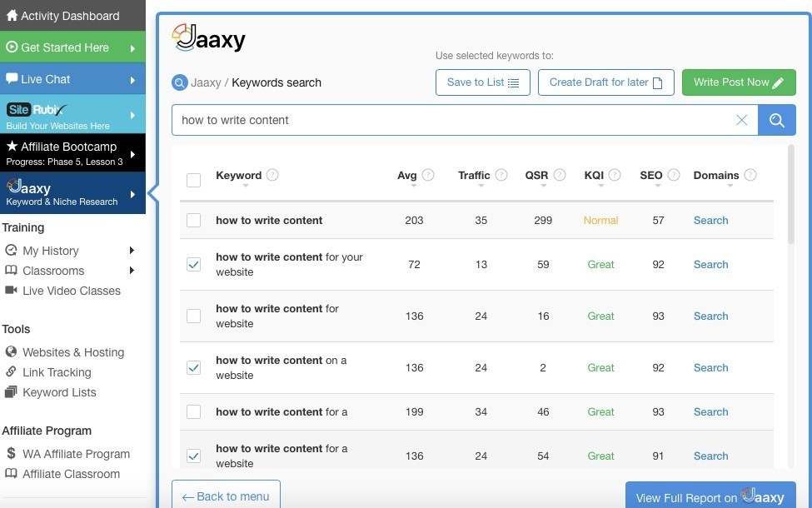Expand Affiliate Bootcamp submenu arrow
The width and height of the screenshot is (812, 508).
click(132, 154)
